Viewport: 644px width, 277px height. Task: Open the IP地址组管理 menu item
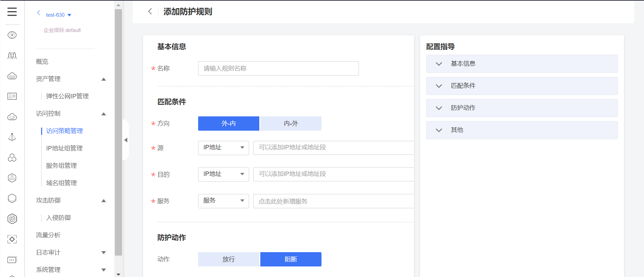pos(64,148)
